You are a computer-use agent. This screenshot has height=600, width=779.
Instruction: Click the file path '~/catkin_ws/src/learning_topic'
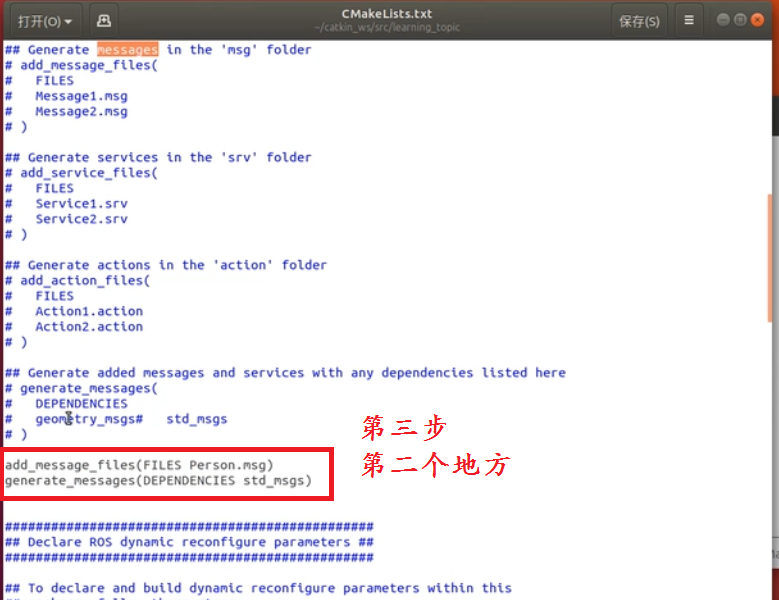(387, 27)
